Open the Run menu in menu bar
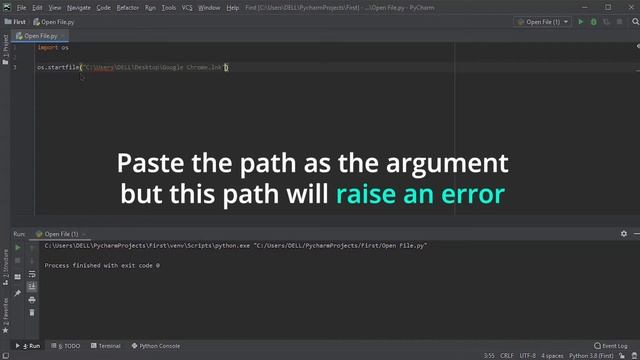This screenshot has width=640, height=360. click(150, 8)
